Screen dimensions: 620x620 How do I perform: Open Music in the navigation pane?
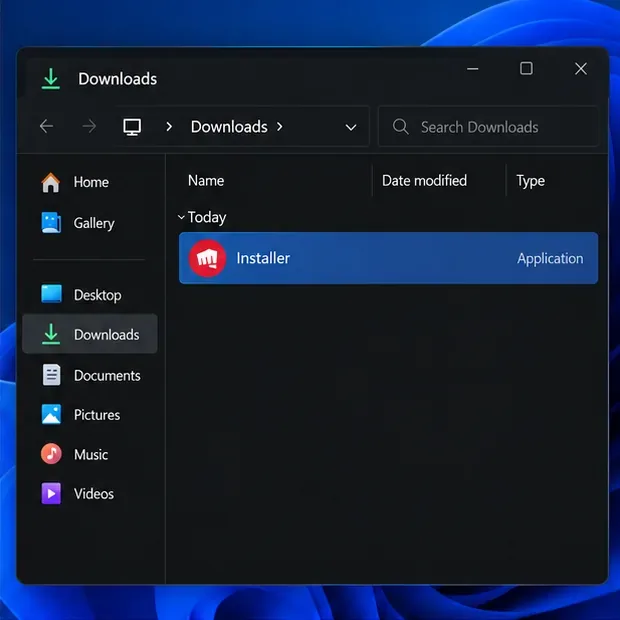coord(91,455)
